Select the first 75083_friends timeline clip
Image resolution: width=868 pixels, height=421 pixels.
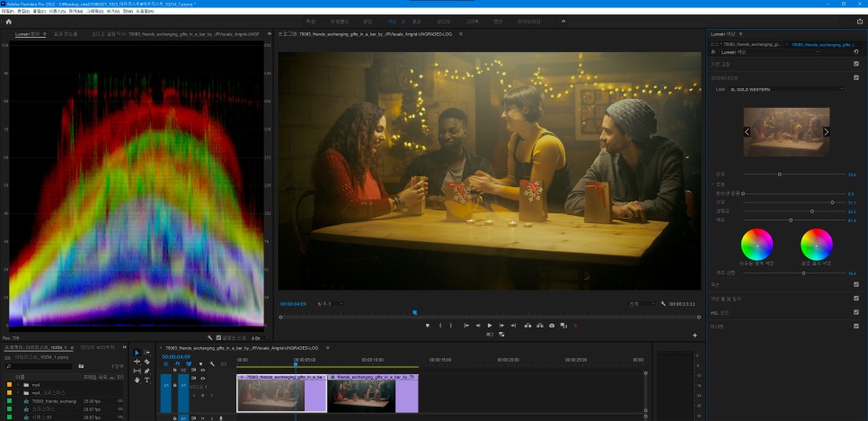(282, 393)
